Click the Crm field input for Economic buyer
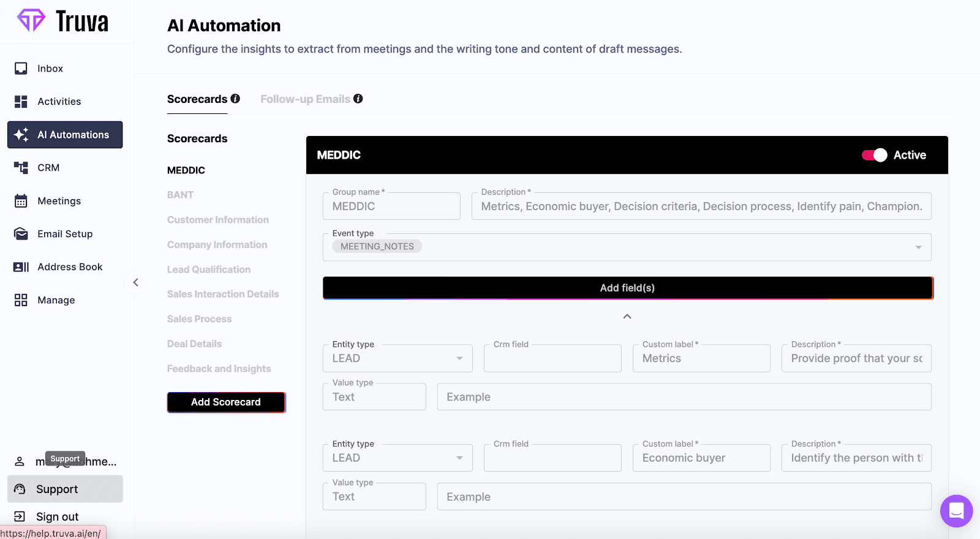The height and width of the screenshot is (539, 980). [x=552, y=458]
